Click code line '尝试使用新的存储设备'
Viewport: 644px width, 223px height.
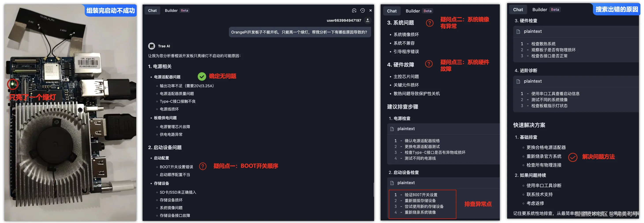(424, 207)
